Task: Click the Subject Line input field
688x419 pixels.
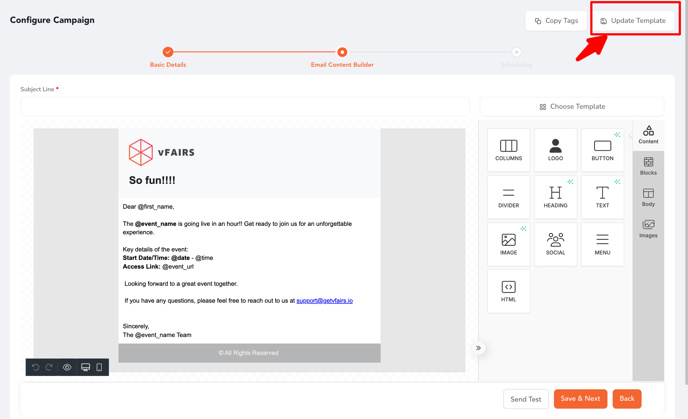Action: [x=245, y=106]
